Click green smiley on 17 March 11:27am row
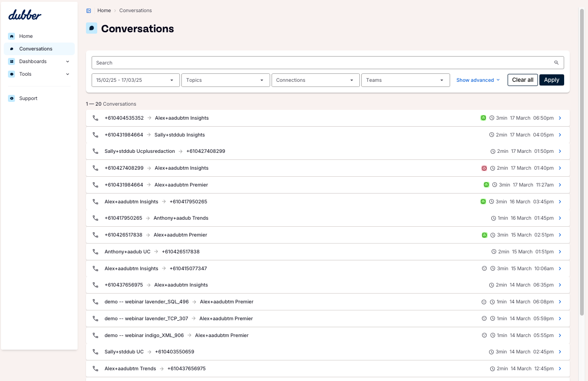Image resolution: width=588 pixels, height=381 pixels. [x=486, y=185]
